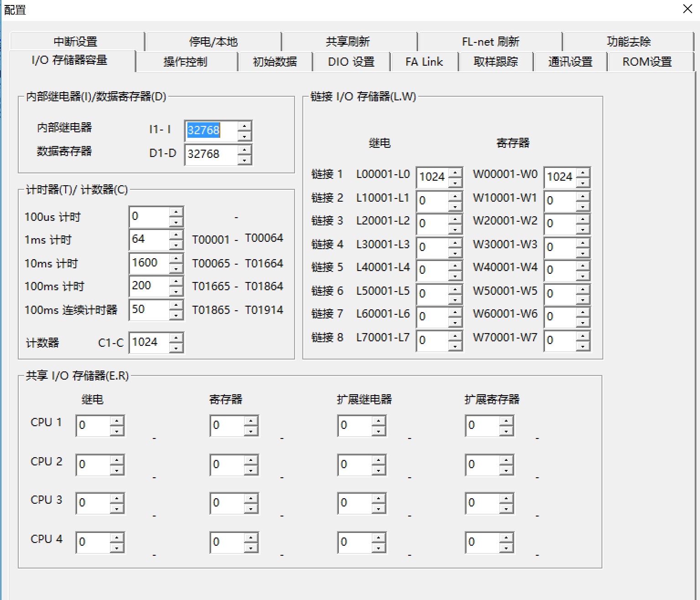Click the 链接 8 L70001 继电 input field
Screen dimensions: 700x600
coord(432,340)
